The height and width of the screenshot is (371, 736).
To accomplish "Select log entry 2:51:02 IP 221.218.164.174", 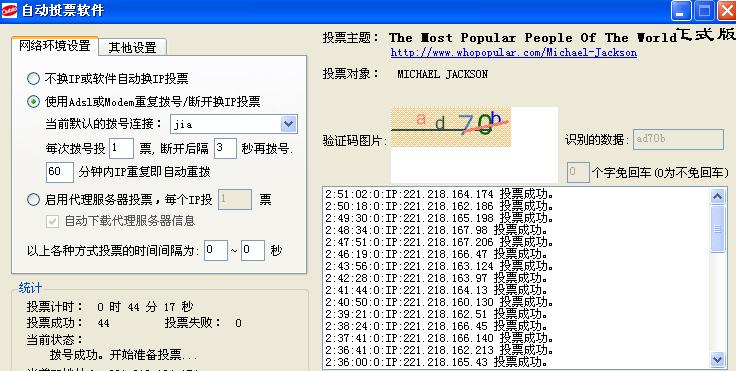I will [x=440, y=194].
